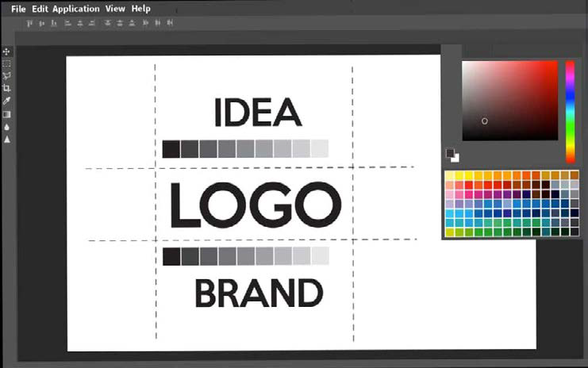Click Distribute Bottom Edges icon
Screen dimensions: 588x368
(132, 23)
